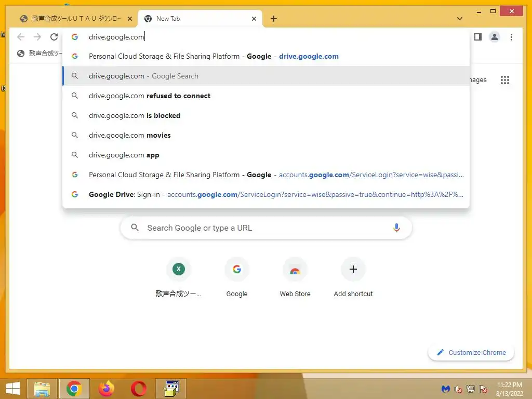Click the search icon in 'movies' suggestion row

coord(75,135)
